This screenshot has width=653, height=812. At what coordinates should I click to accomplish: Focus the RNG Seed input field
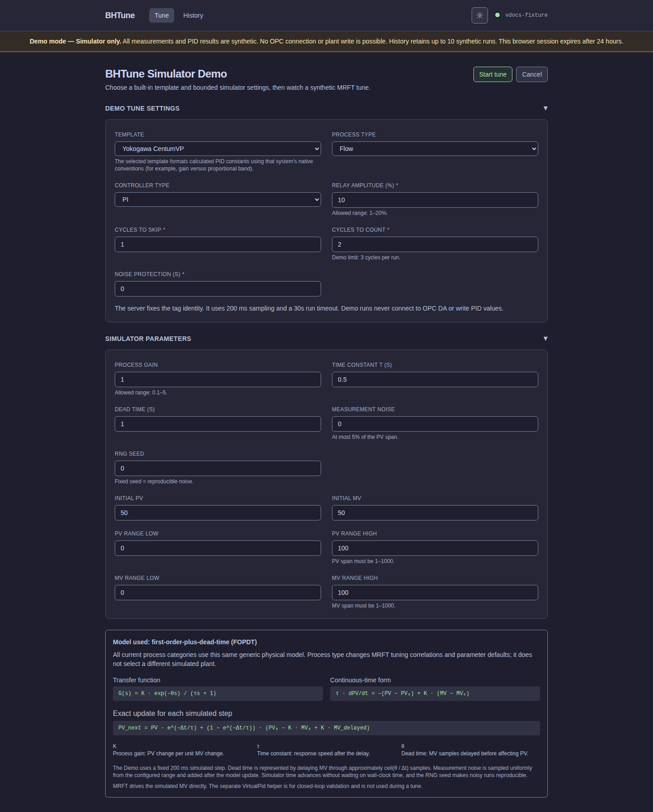click(218, 468)
